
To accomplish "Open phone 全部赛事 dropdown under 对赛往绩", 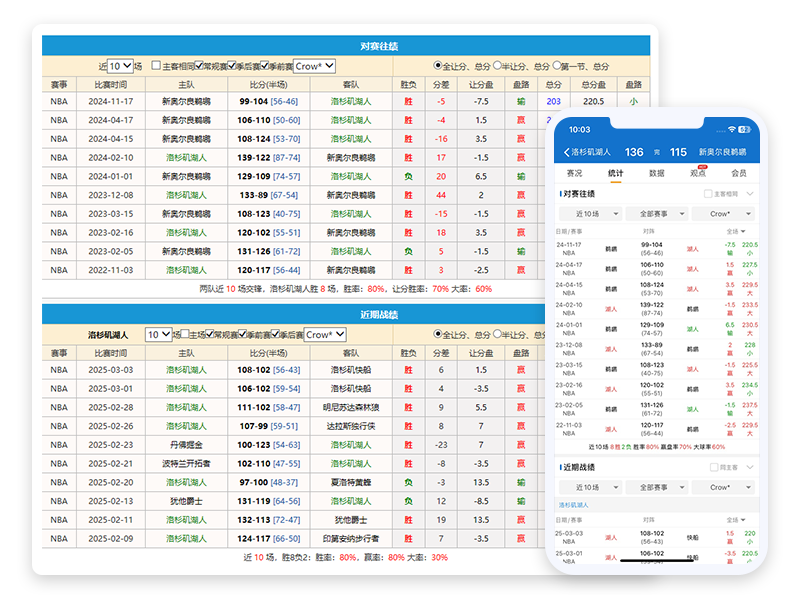I will tap(657, 214).
